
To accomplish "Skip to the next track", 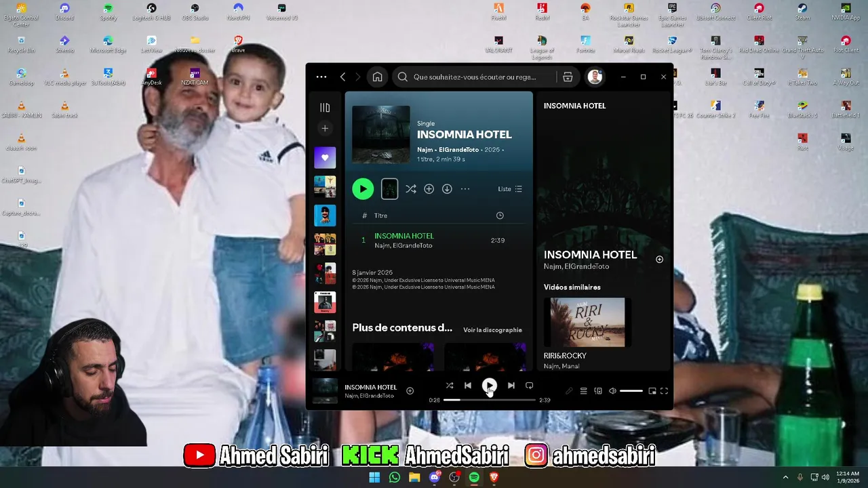I will 511,386.
